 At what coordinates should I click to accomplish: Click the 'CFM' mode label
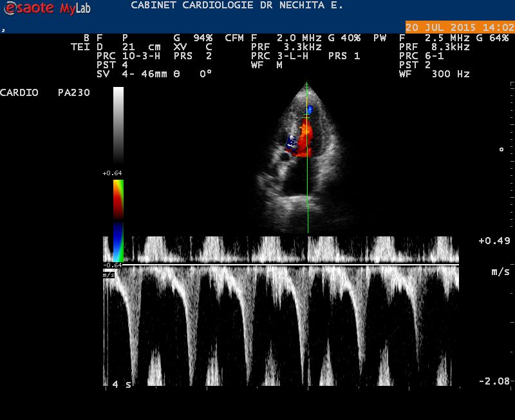[x=234, y=38]
